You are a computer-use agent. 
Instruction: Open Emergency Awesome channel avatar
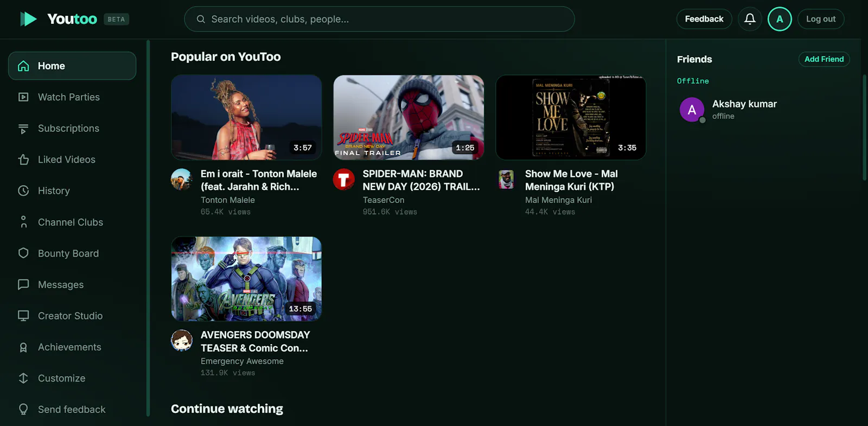[x=181, y=340]
